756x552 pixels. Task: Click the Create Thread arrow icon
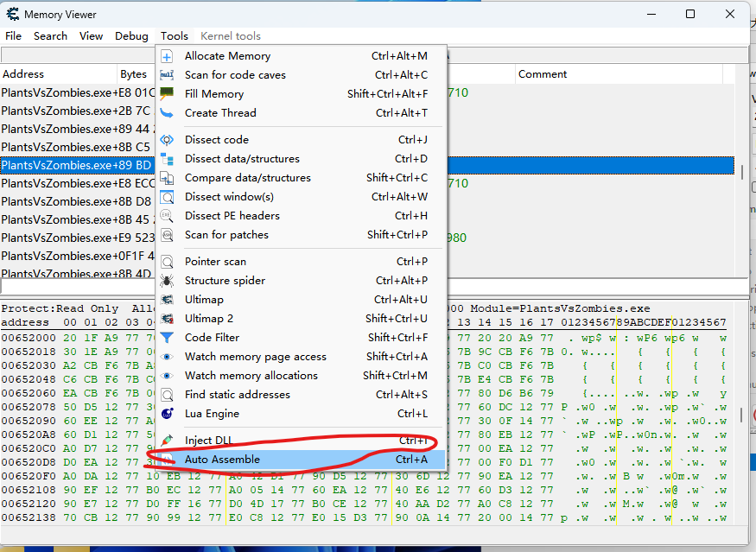(168, 113)
